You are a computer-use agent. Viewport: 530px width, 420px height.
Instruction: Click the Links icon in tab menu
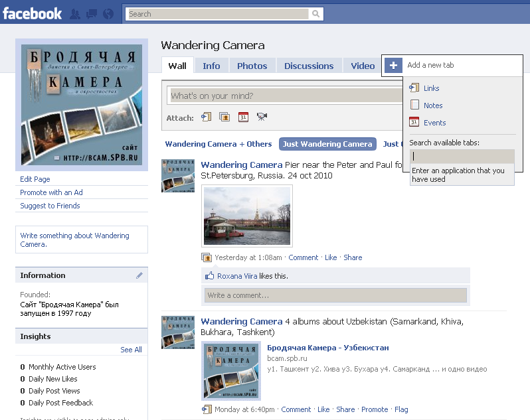pyautogui.click(x=414, y=88)
